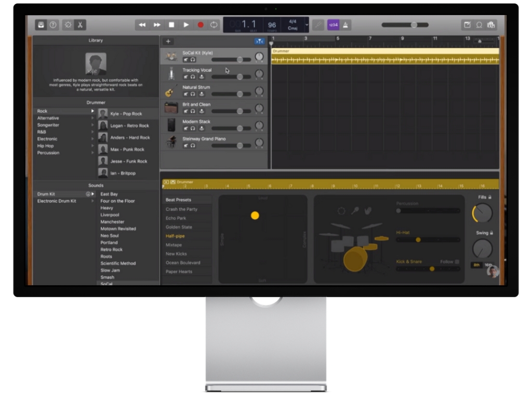Open the Note Pad icon

[467, 25]
